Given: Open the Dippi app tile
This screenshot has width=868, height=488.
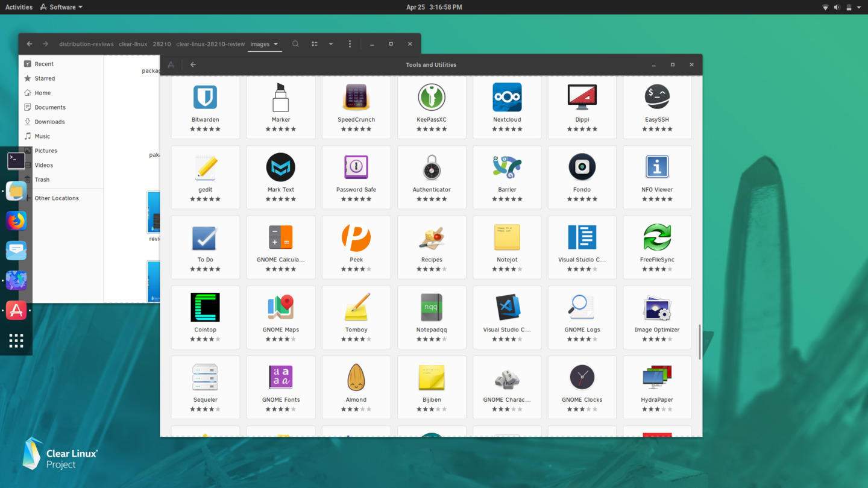Looking at the screenshot, I should [582, 107].
